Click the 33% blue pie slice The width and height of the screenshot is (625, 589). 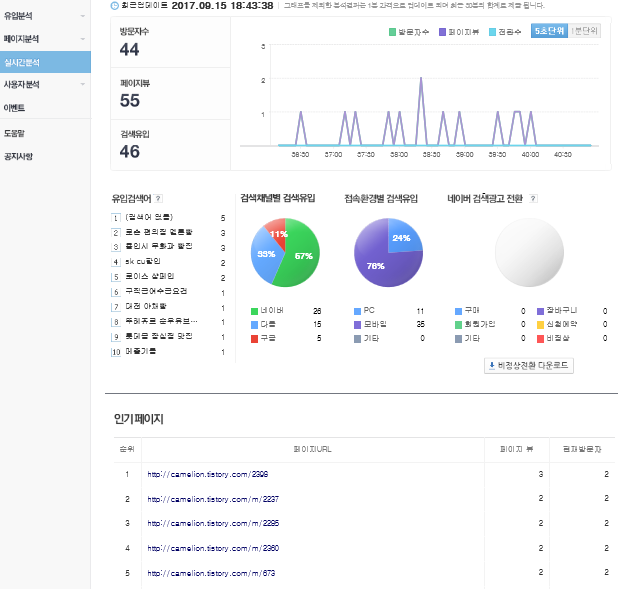265,255
